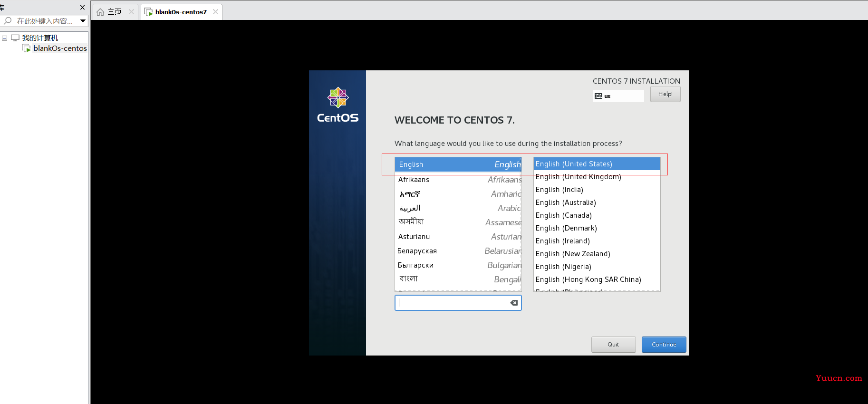Image resolution: width=868 pixels, height=404 pixels.
Task: Choose English (India) locale
Action: [x=597, y=190]
